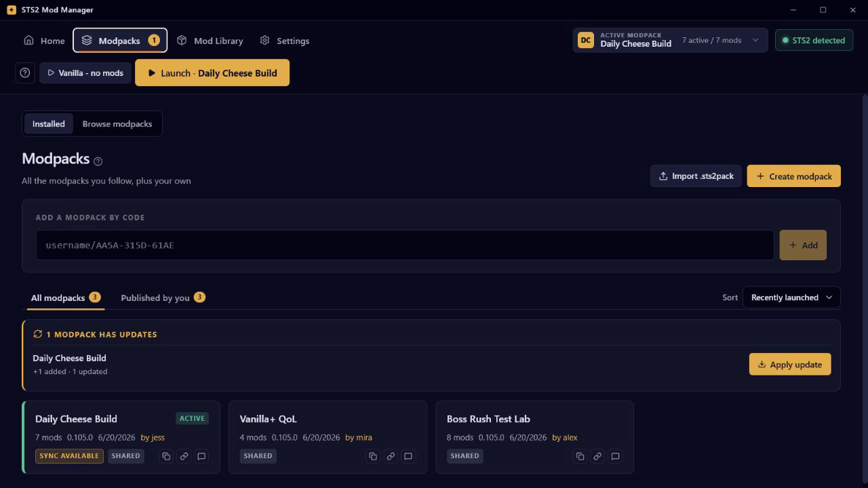The image size is (868, 488).
Task: Copy link icon for Vanilla+ QoL
Action: pos(391,456)
